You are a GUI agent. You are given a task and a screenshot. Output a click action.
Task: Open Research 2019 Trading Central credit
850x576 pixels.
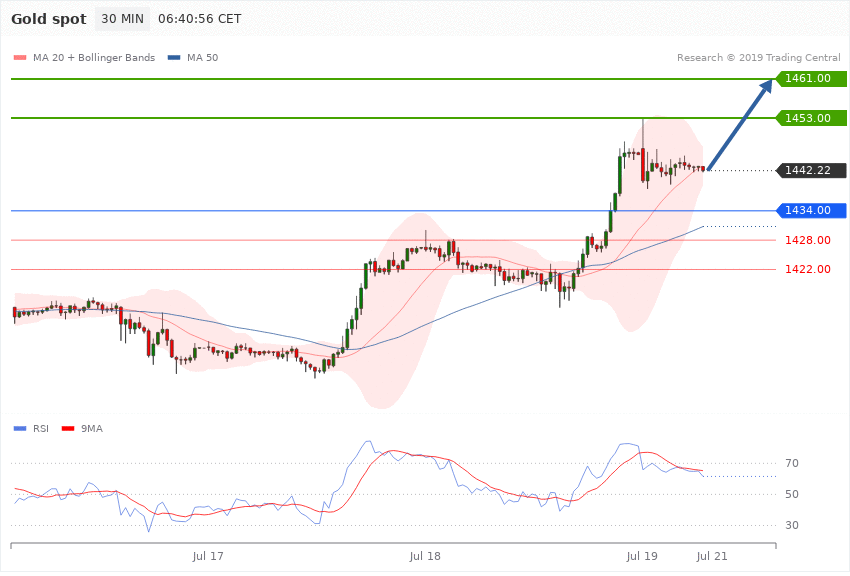(758, 57)
